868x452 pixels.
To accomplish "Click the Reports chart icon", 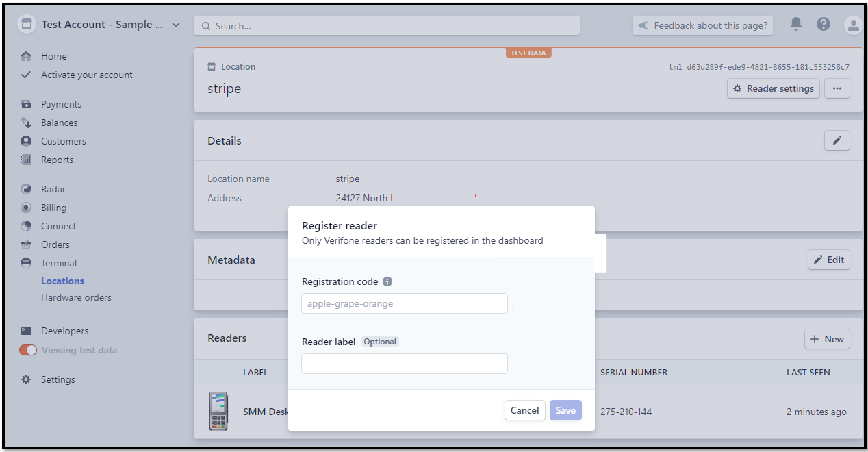I will pyautogui.click(x=26, y=160).
